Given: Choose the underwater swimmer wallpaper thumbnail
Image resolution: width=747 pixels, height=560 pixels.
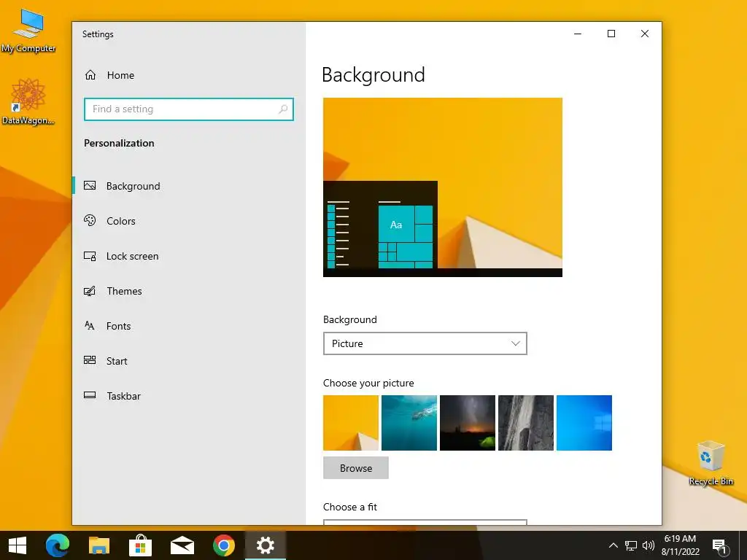Looking at the screenshot, I should (x=409, y=423).
